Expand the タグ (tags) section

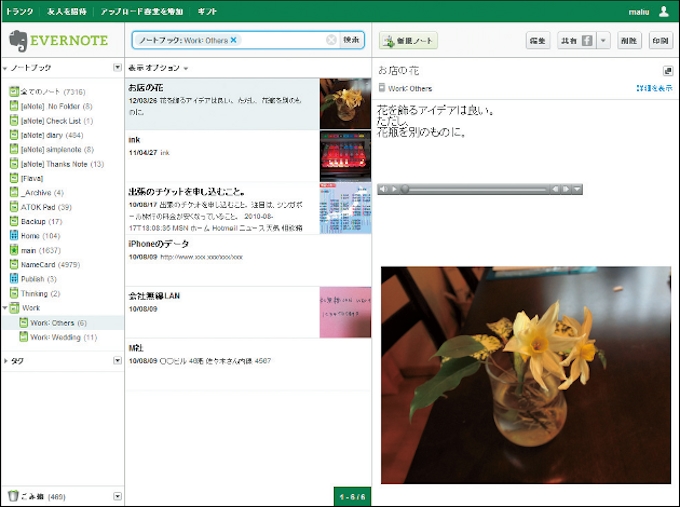[x=5, y=361]
